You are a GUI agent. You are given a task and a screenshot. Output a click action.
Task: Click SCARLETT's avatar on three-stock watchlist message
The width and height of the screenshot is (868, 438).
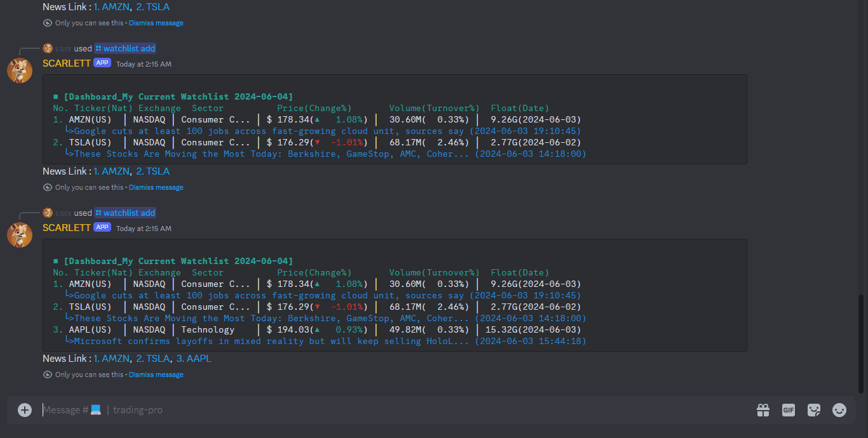[20, 235]
